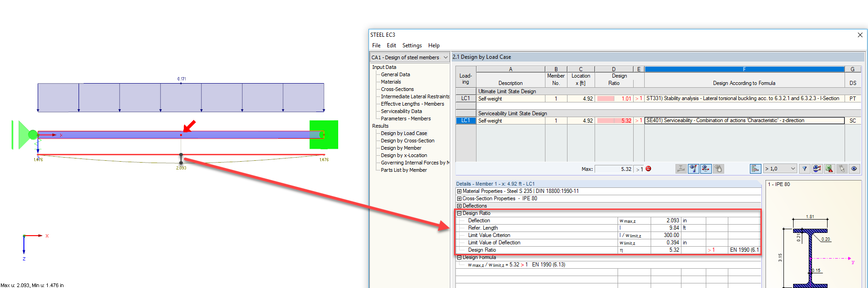
Task: Click the 2.093 deflection label in model
Action: tap(181, 168)
